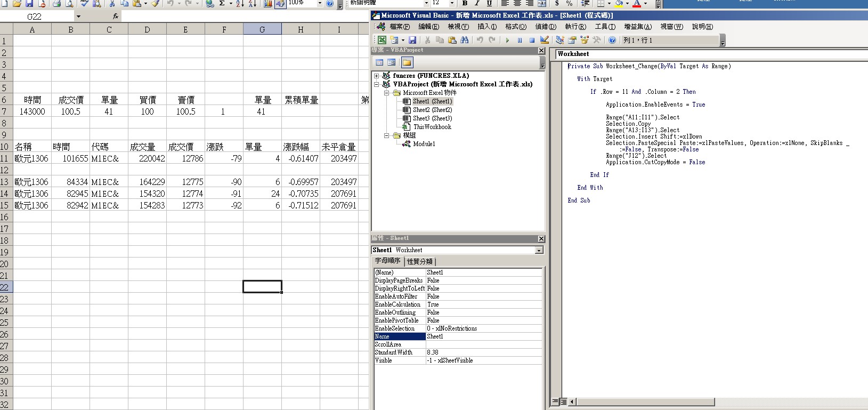Open the Name Box dropdown arrow in Excel
Image resolution: width=868 pixels, height=410 pixels.
coord(78,17)
